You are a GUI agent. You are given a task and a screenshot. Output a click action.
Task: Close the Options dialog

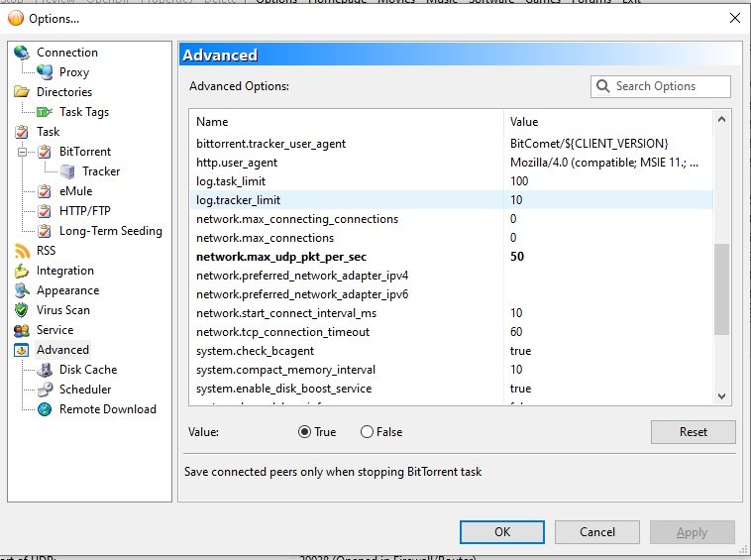click(735, 18)
